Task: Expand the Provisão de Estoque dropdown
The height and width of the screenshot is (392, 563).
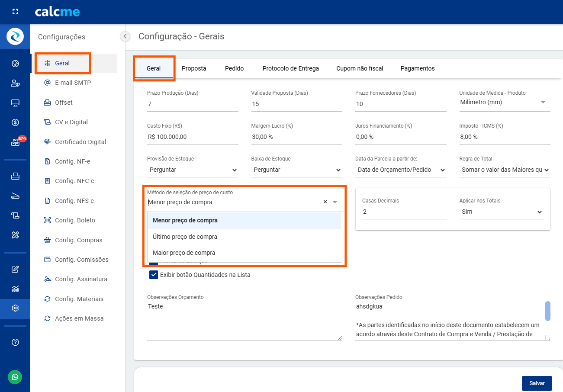Action: pyautogui.click(x=193, y=170)
